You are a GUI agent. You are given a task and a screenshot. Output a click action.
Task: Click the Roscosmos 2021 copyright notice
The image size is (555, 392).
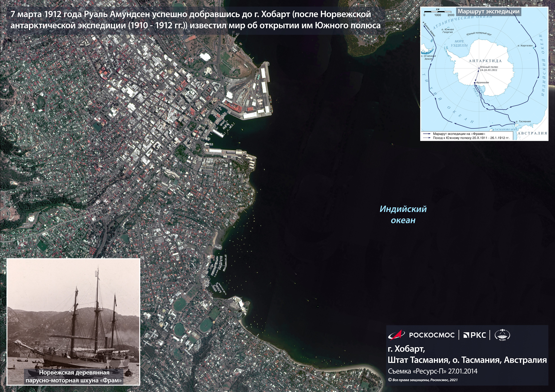pyautogui.click(x=423, y=380)
